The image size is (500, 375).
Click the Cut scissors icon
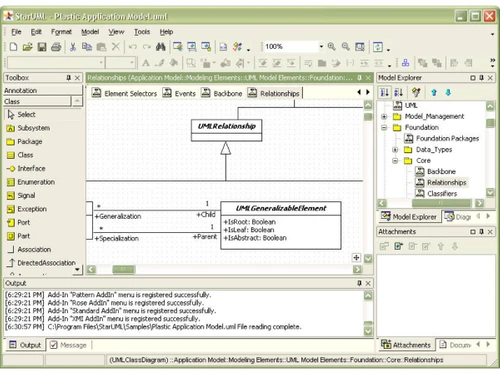coord(73,47)
